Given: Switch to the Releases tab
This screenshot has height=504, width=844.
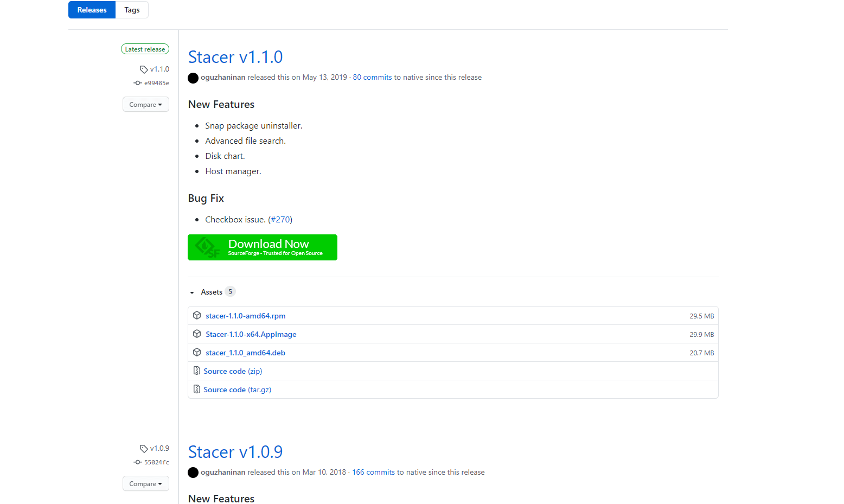Looking at the screenshot, I should [x=92, y=10].
